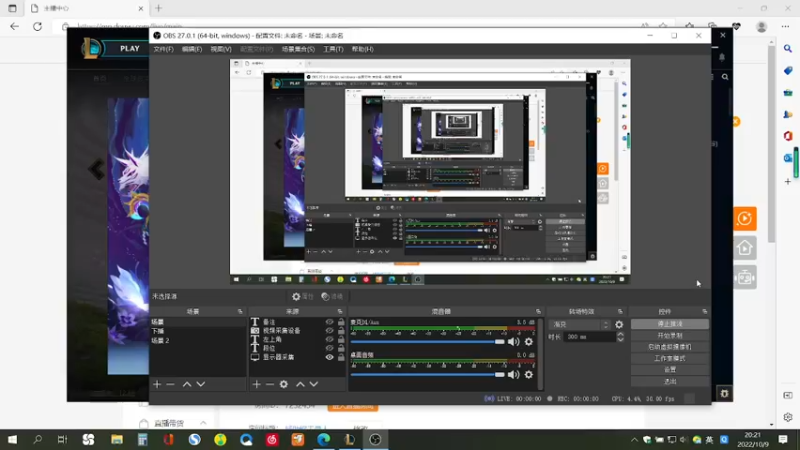800x450 pixels.
Task: Open Edge sidebar search icon
Action: click(x=788, y=49)
